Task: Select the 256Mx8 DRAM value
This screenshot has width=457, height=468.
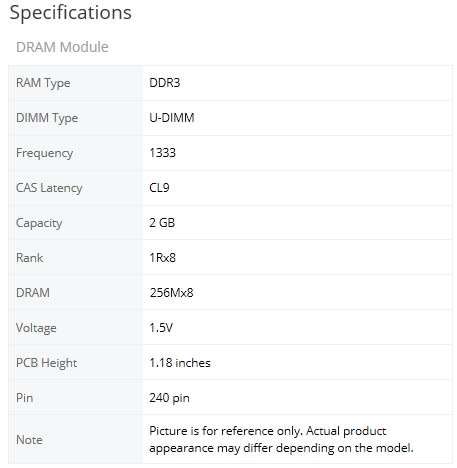Action: click(171, 293)
